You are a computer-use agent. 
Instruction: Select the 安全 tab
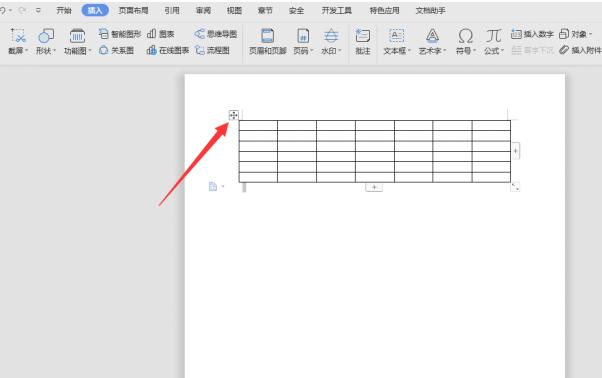coord(296,10)
